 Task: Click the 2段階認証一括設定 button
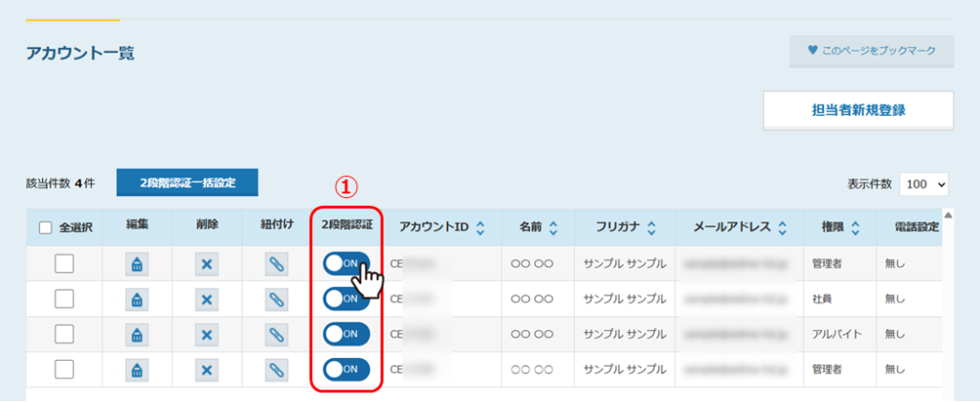[x=188, y=182]
